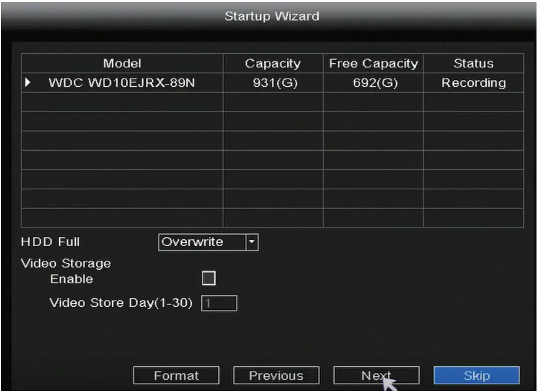Click the Recording status cell
Viewport: 537px width, 392px height.
pos(473,83)
